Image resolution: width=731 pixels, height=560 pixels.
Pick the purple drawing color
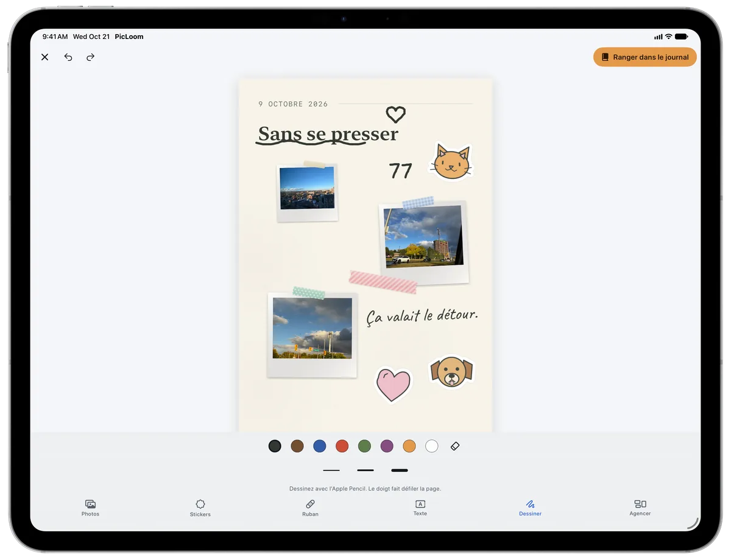387,446
